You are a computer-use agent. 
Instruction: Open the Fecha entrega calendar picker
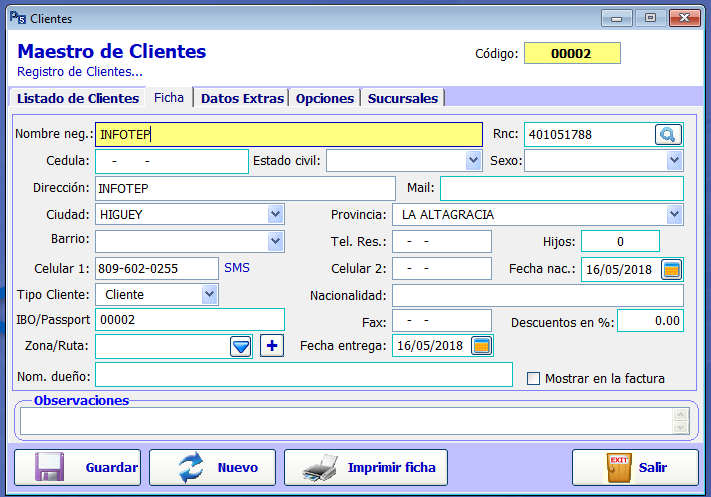coord(482,346)
